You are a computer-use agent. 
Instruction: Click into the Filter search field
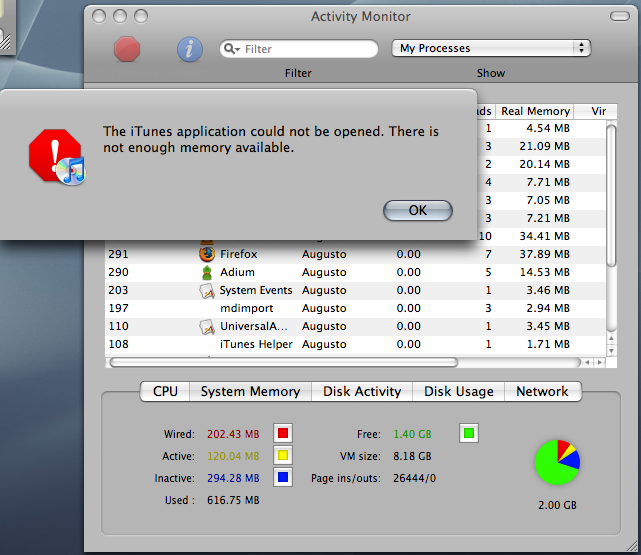[299, 49]
